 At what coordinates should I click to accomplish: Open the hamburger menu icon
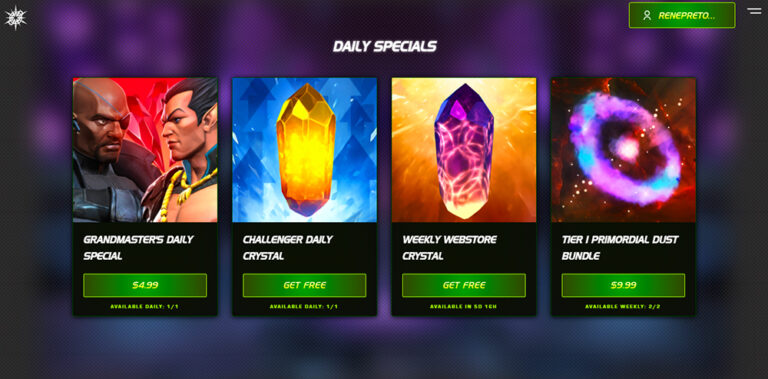[x=754, y=11]
